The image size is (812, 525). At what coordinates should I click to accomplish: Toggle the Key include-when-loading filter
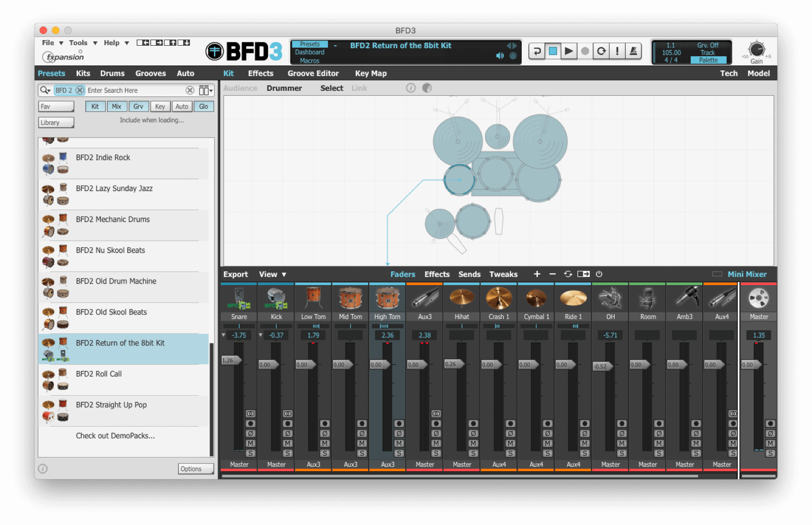click(x=160, y=107)
